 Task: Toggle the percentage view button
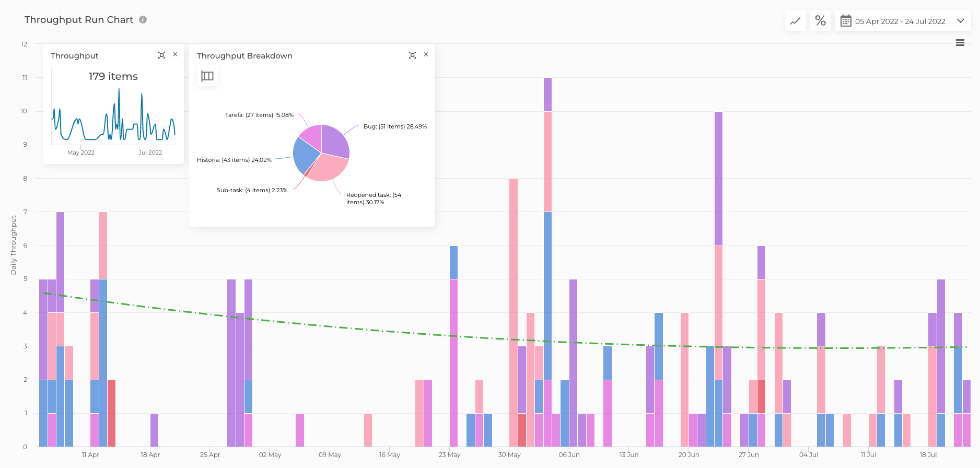(x=820, y=21)
